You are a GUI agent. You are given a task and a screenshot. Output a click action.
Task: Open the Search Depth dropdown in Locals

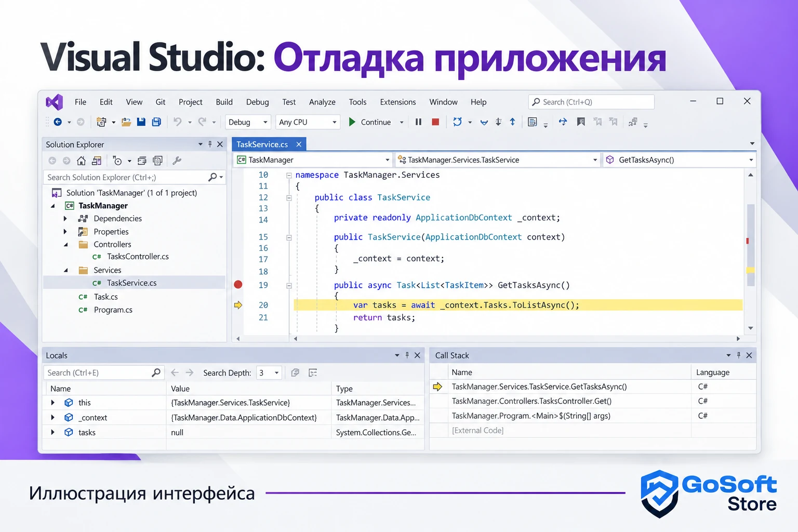point(269,373)
